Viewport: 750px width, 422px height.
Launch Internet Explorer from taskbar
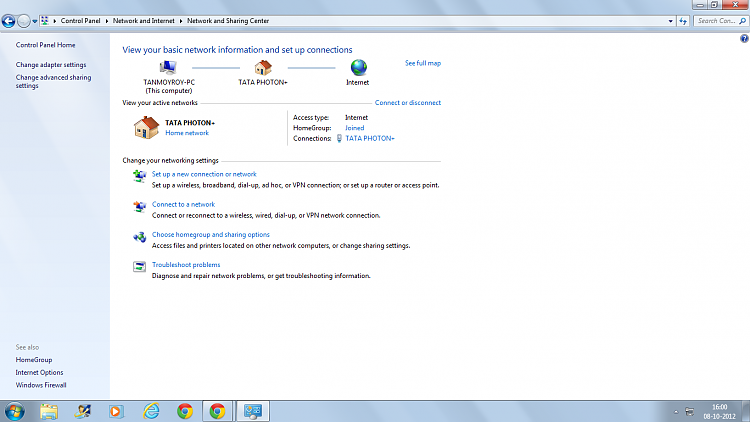click(x=151, y=411)
